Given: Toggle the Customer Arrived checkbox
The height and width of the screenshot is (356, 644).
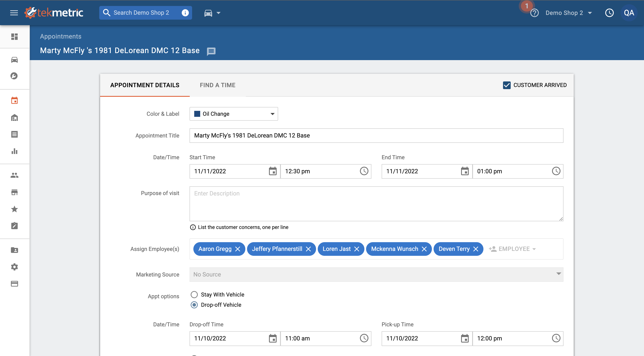Looking at the screenshot, I should pos(507,85).
